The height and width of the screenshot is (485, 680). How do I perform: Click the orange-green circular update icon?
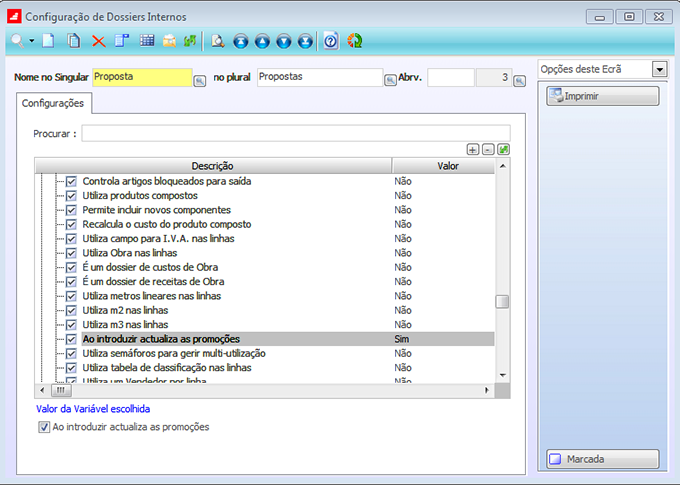354,41
